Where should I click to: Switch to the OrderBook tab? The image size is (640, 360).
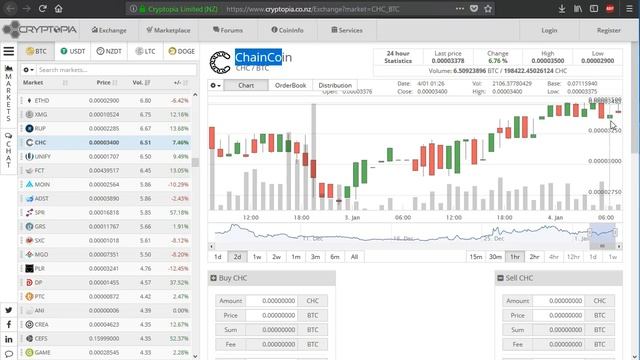click(x=290, y=85)
